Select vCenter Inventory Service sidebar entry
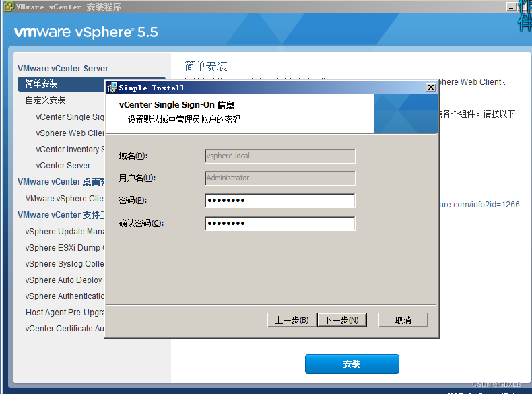 coord(70,150)
